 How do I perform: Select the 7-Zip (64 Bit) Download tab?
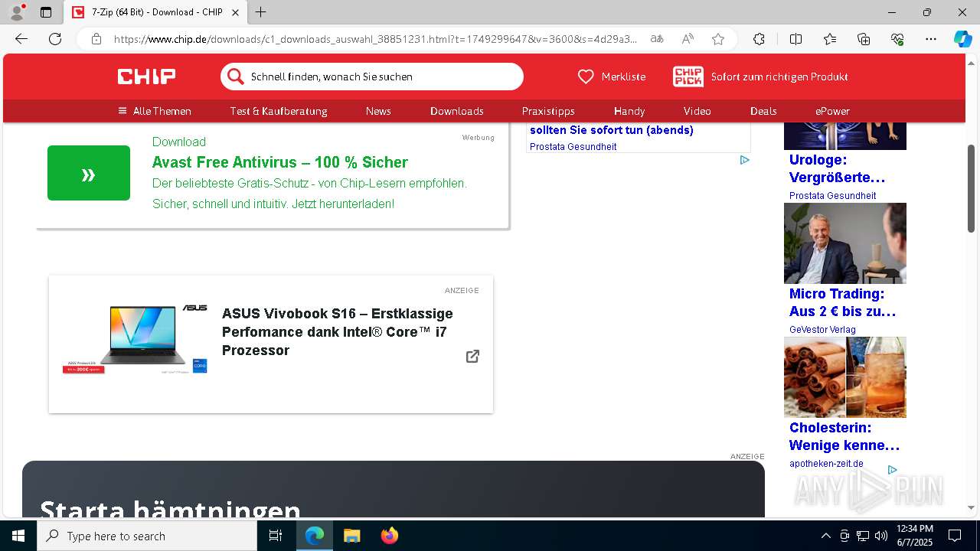(x=156, y=12)
